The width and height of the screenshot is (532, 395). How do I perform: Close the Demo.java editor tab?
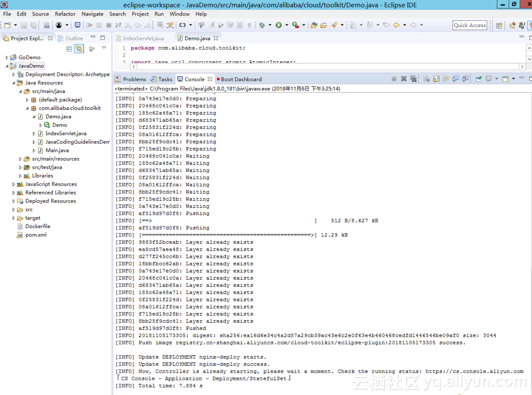tap(216, 38)
